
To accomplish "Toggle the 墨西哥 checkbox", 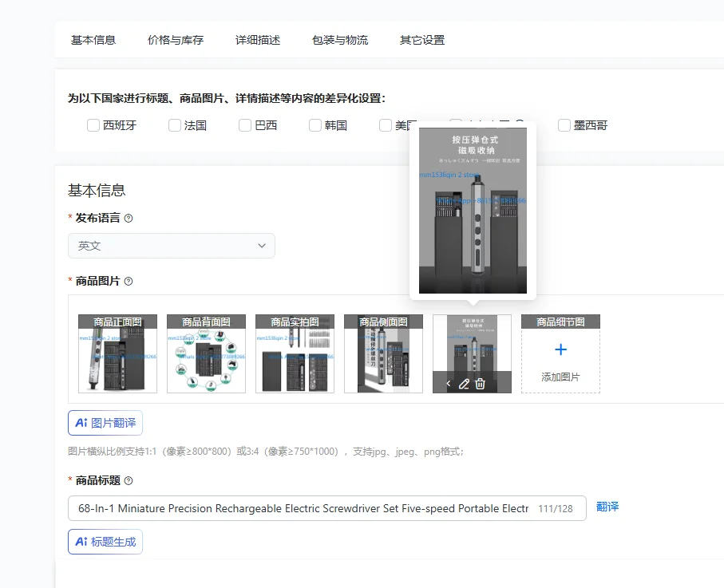I will (x=564, y=125).
